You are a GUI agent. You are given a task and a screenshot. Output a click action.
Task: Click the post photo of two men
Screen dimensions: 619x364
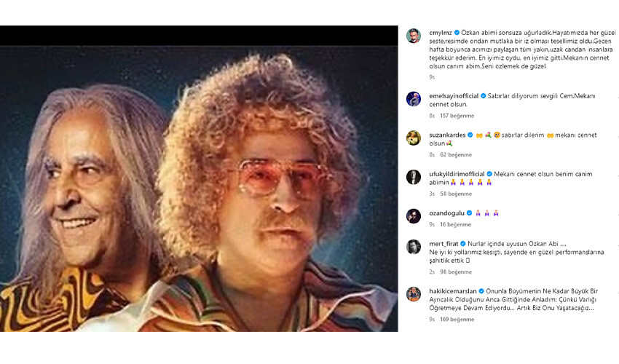(x=199, y=178)
